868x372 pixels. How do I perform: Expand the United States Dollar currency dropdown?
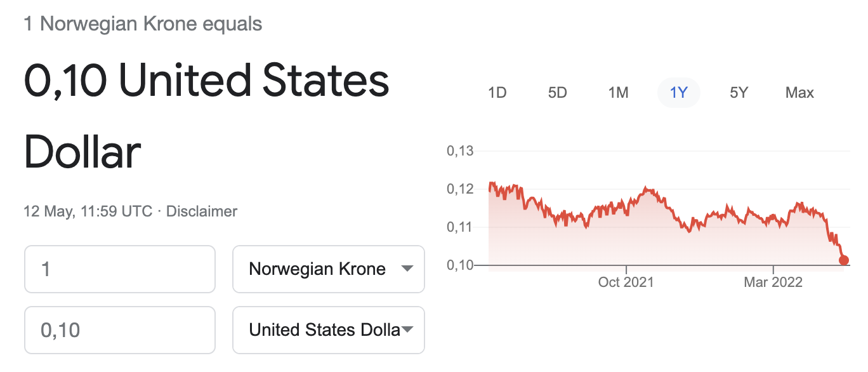329,330
